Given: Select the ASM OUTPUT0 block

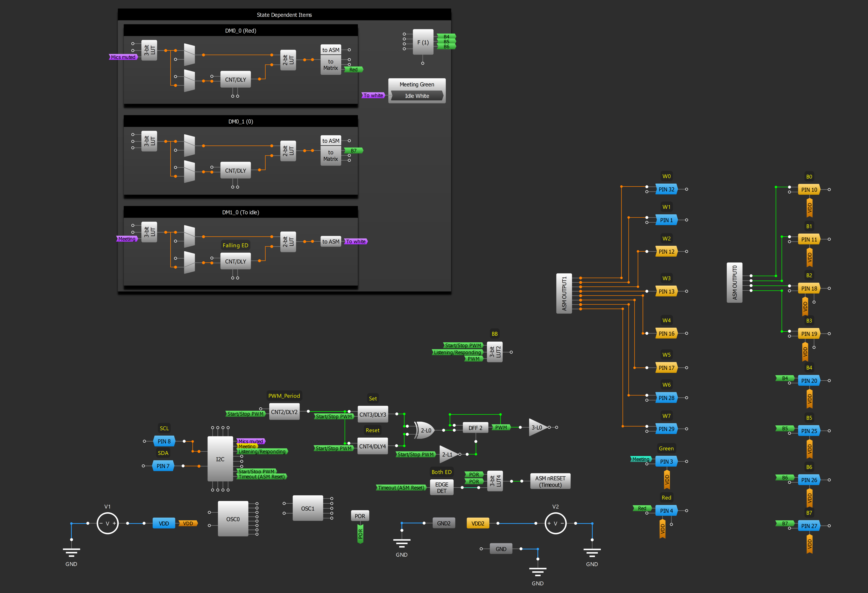Looking at the screenshot, I should coord(734,282).
